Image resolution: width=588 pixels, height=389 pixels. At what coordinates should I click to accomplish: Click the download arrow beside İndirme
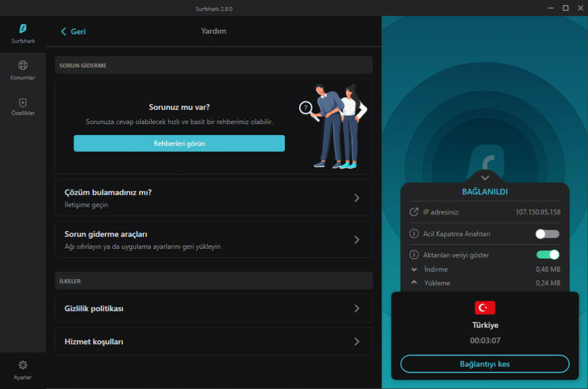tap(414, 269)
